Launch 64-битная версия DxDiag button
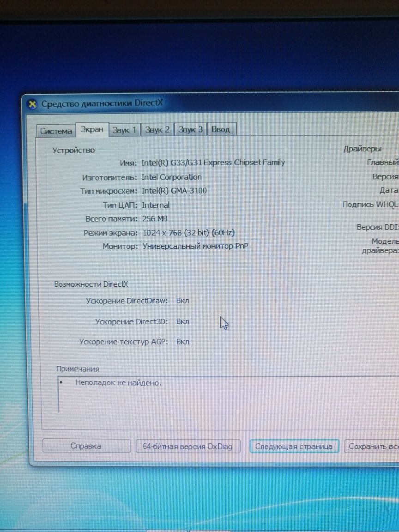399x532 pixels. pyautogui.click(x=188, y=446)
